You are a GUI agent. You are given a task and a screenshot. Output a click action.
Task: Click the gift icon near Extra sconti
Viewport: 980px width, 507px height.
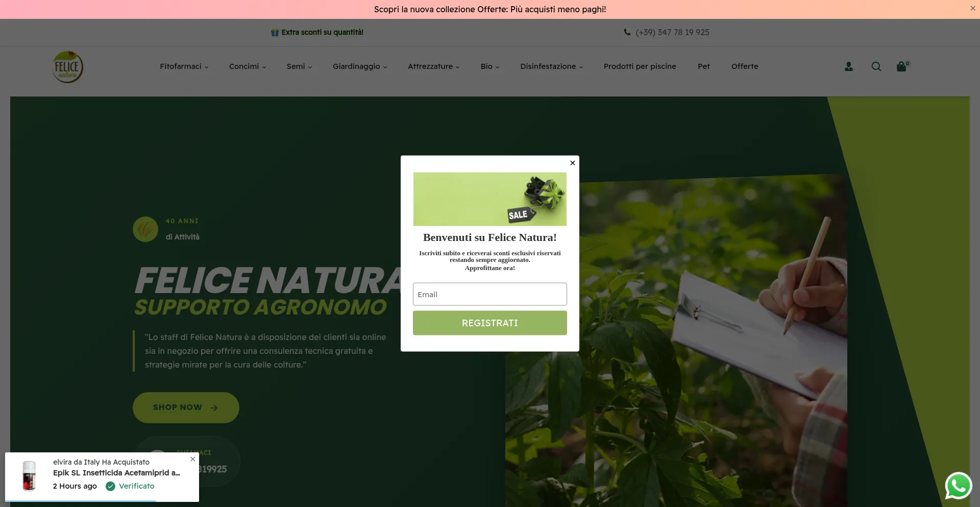pyautogui.click(x=275, y=32)
